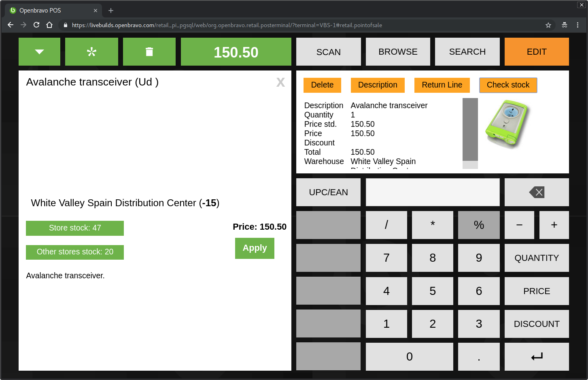Image resolution: width=588 pixels, height=380 pixels.
Task: Expand Other stores stock: 20
Action: tap(75, 252)
